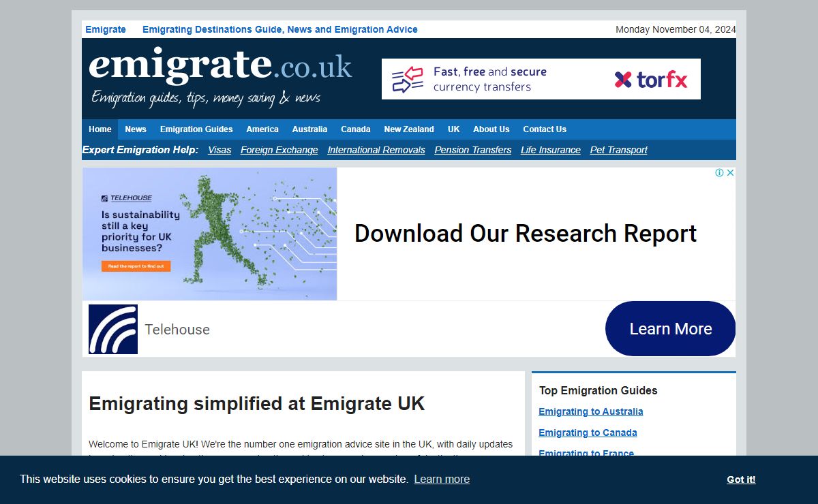Open International Removals link
Image resolution: width=818 pixels, height=504 pixels.
[x=376, y=150]
